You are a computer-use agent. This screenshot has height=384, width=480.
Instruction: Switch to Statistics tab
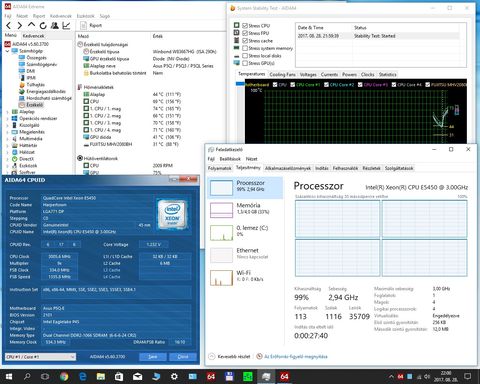387,74
